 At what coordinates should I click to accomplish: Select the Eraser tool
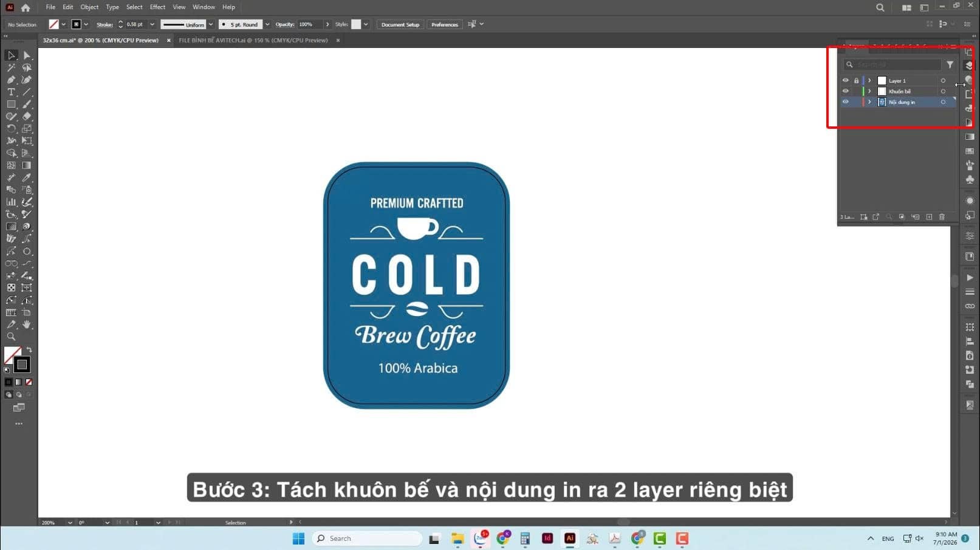coord(27,116)
